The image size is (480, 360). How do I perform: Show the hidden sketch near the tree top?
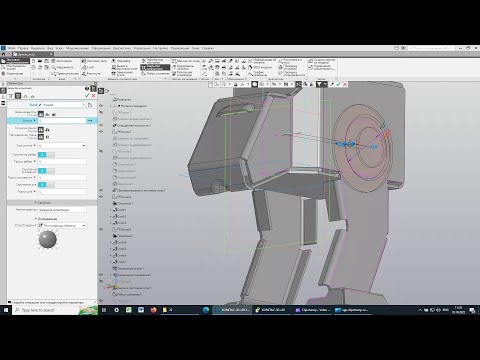101,112
